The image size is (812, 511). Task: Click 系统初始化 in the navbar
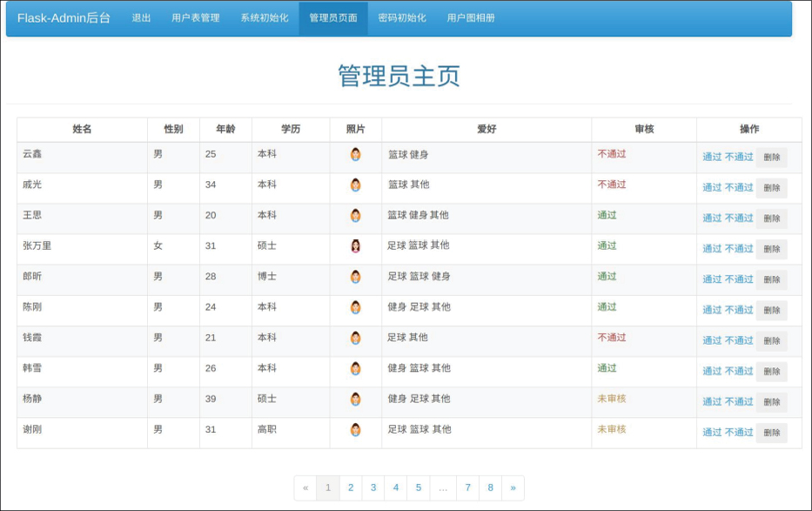pyautogui.click(x=265, y=18)
